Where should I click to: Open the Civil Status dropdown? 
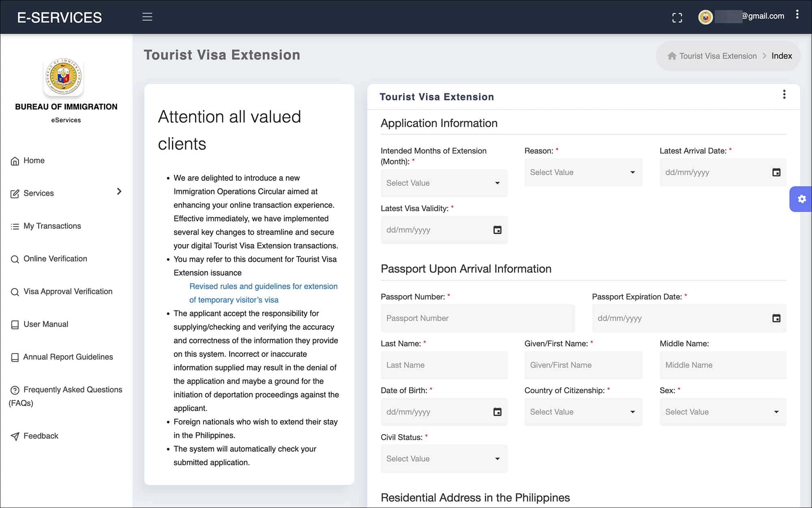pyautogui.click(x=444, y=459)
